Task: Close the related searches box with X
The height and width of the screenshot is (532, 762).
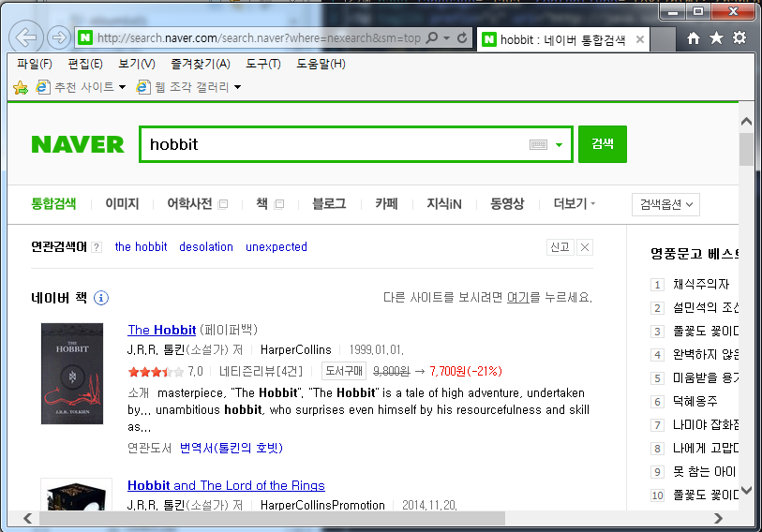Action: [x=585, y=247]
